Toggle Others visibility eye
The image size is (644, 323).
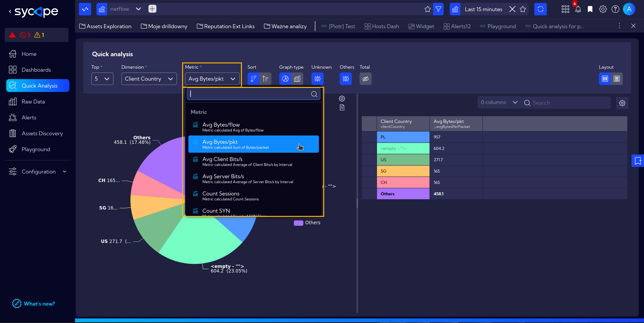pyautogui.click(x=346, y=79)
